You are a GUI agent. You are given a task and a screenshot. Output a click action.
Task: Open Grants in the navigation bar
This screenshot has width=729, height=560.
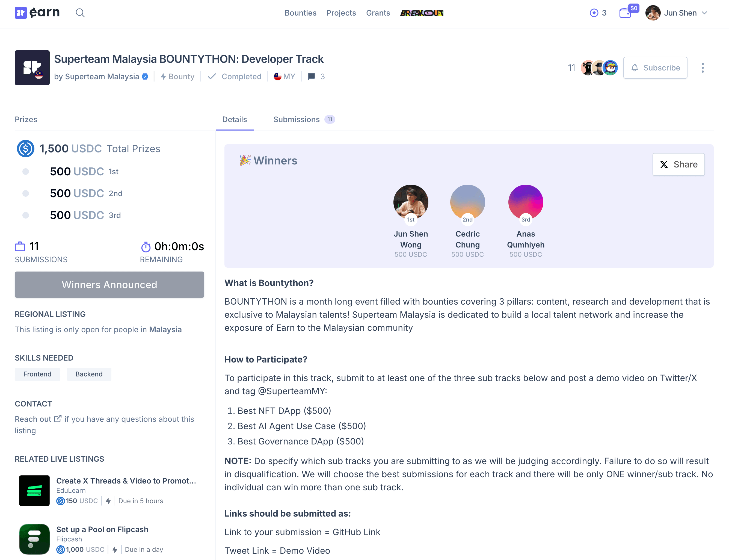tap(378, 13)
